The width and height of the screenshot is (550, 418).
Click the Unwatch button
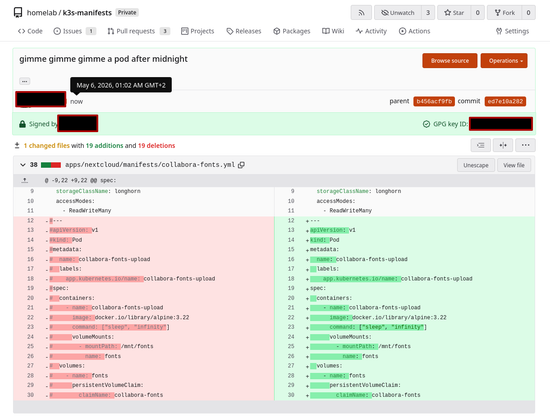pyautogui.click(x=397, y=13)
